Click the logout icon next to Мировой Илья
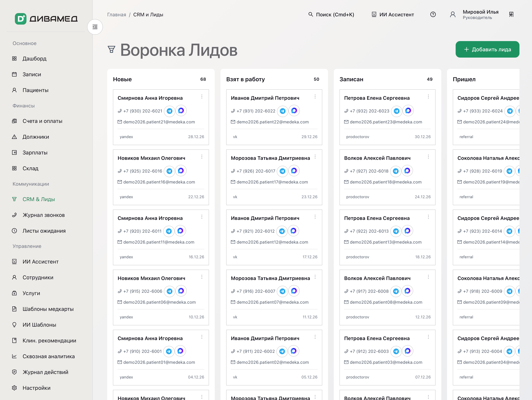This screenshot has height=400, width=532. (x=511, y=15)
